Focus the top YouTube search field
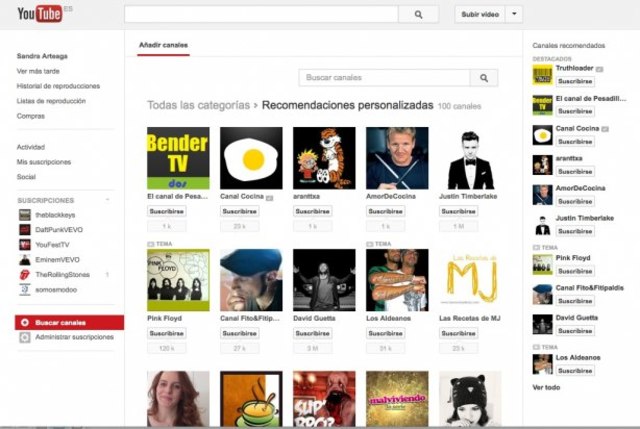This screenshot has height=429, width=640. coord(261,14)
